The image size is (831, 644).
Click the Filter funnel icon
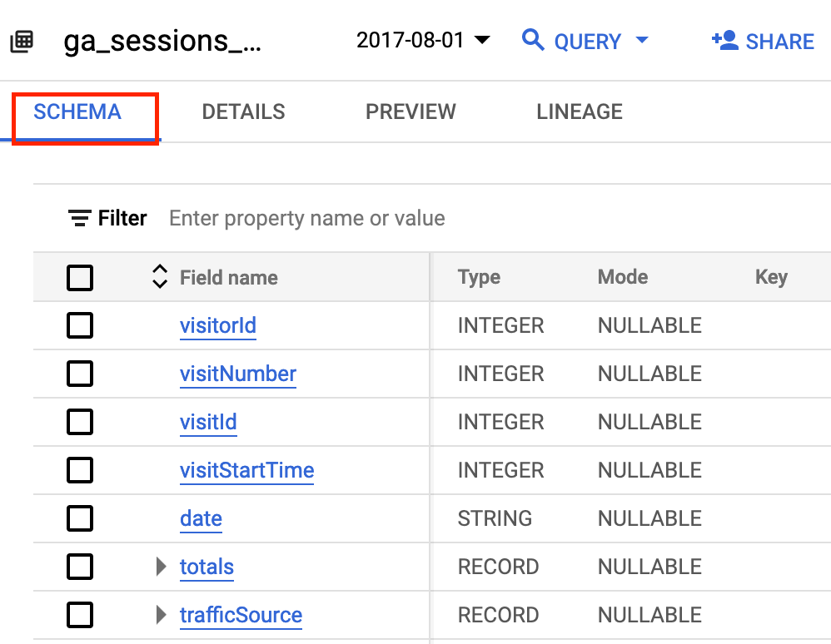pos(79,218)
